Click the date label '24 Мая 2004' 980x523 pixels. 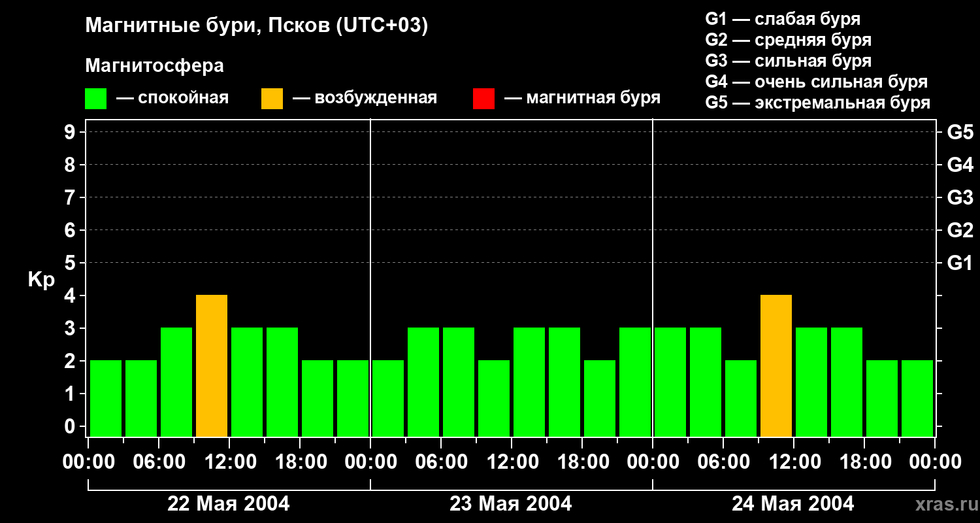coord(792,503)
